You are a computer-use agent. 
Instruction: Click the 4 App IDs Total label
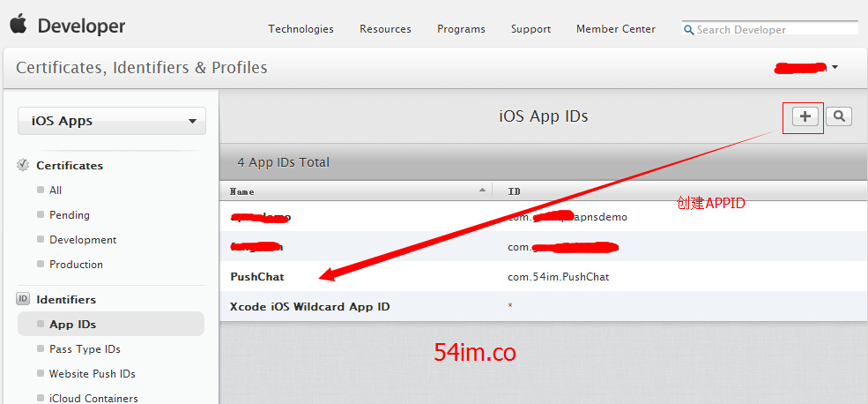pyautogui.click(x=284, y=162)
